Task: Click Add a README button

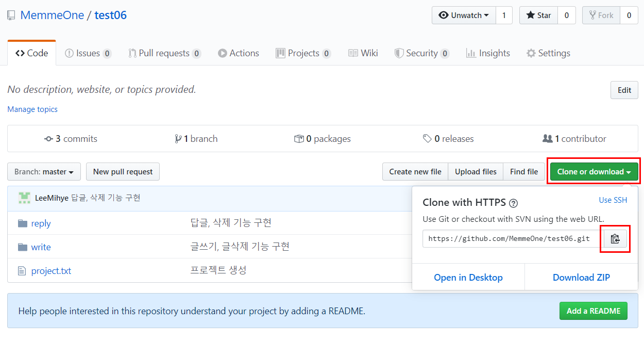Action: coord(594,311)
